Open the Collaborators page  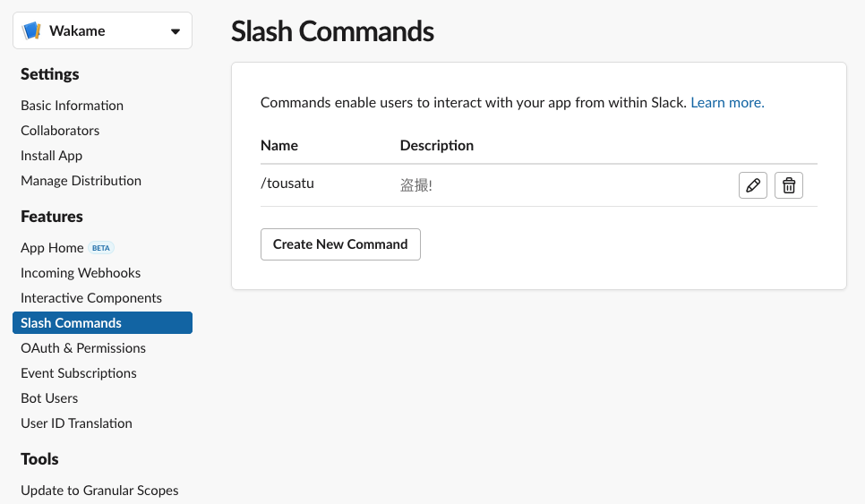tap(60, 131)
